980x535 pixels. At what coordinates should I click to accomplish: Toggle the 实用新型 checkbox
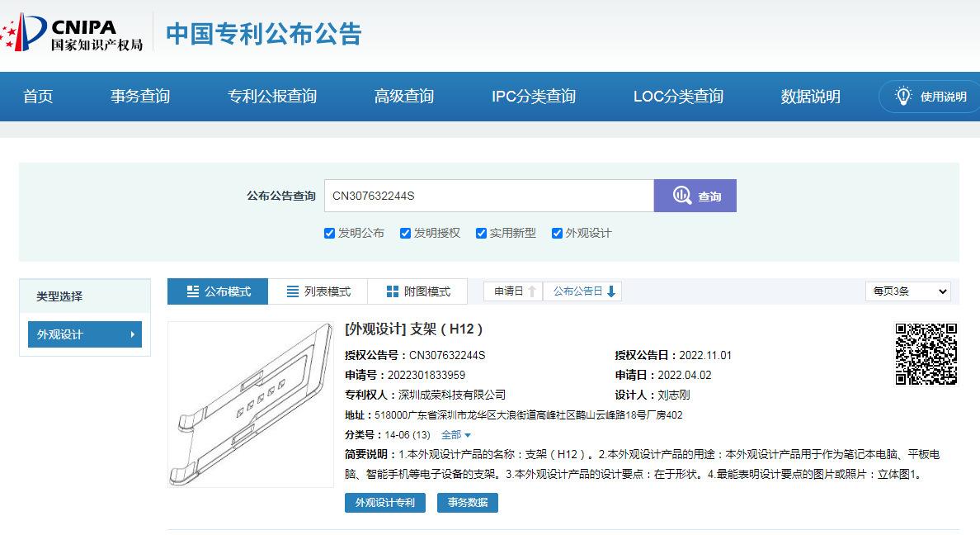(481, 233)
